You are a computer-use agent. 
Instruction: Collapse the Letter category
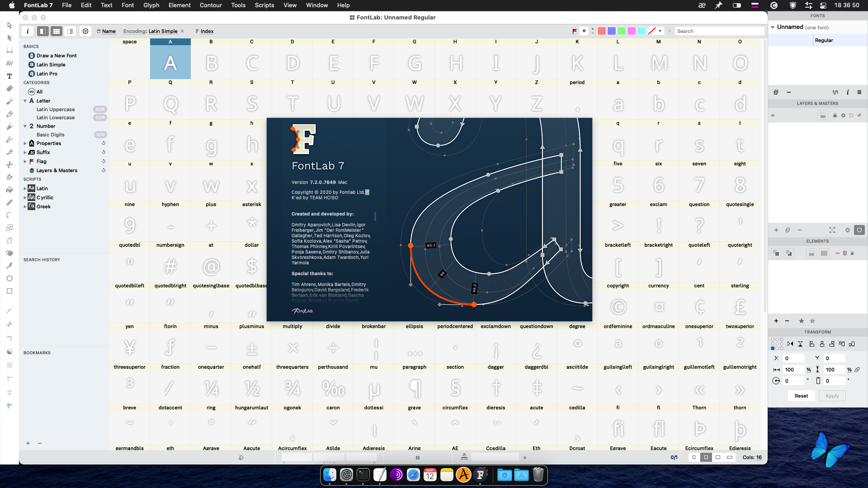tap(25, 101)
